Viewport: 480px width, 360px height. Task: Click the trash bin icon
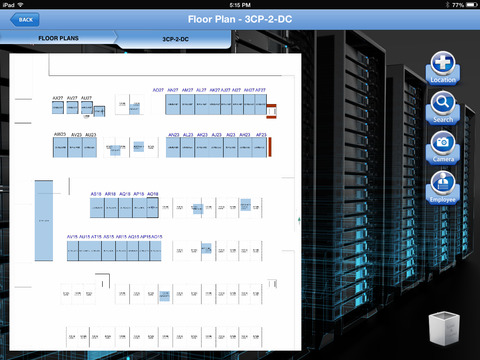click(x=444, y=328)
